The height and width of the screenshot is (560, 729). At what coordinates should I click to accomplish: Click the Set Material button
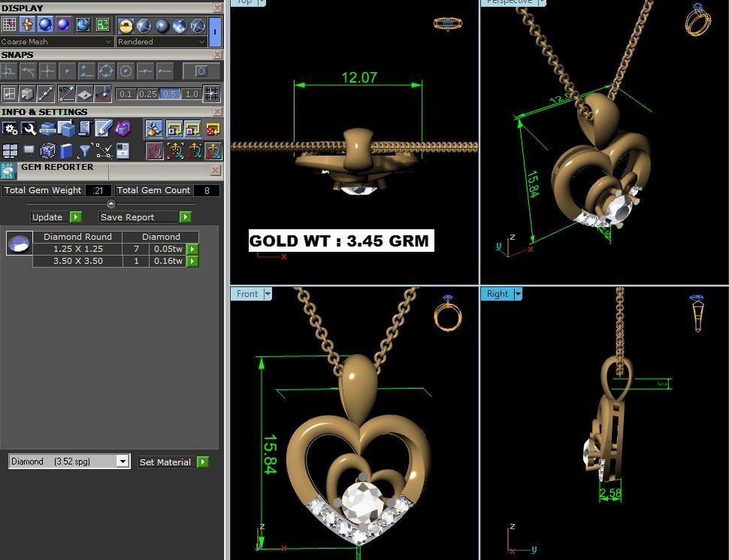[x=174, y=462]
